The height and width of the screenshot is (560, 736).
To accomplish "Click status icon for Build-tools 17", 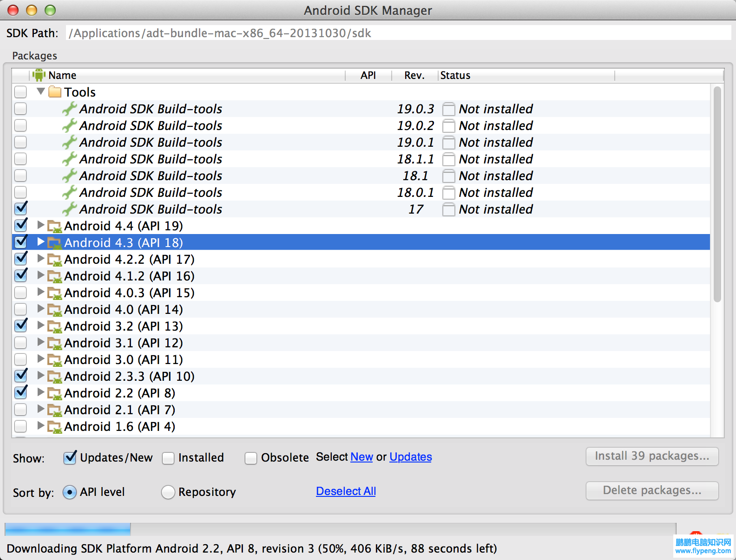I will pos(448,209).
